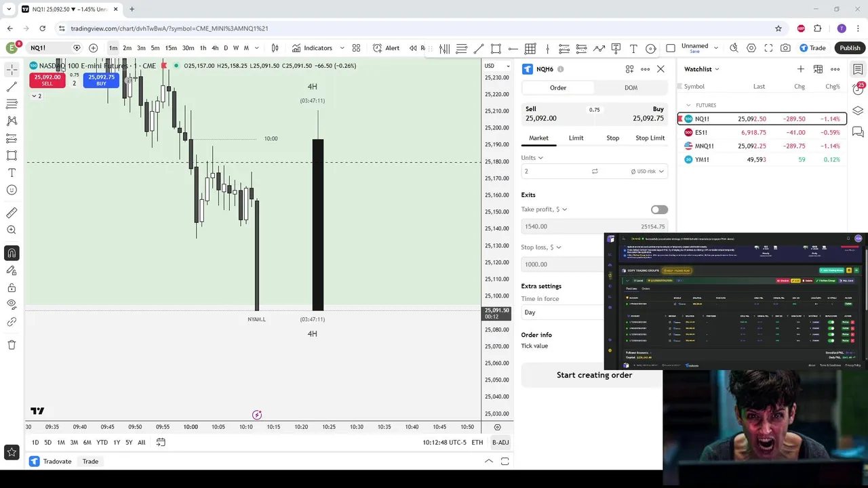The width and height of the screenshot is (868, 488).
Task: Open the candlestick chart style picker
Action: 275,48
